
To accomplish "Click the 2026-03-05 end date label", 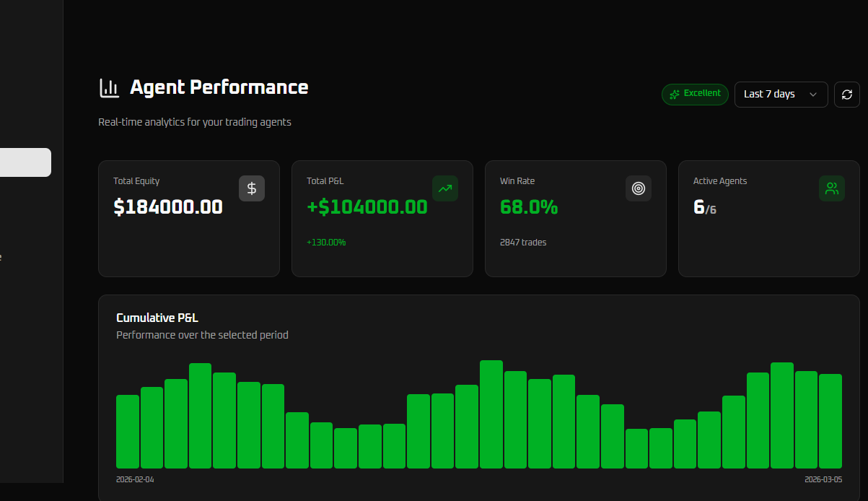I will [x=823, y=479].
